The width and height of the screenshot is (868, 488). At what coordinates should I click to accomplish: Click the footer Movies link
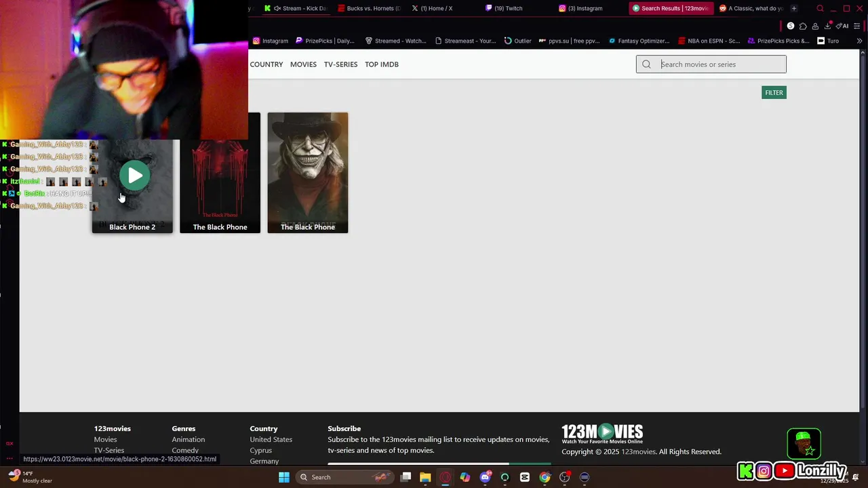[x=105, y=439]
